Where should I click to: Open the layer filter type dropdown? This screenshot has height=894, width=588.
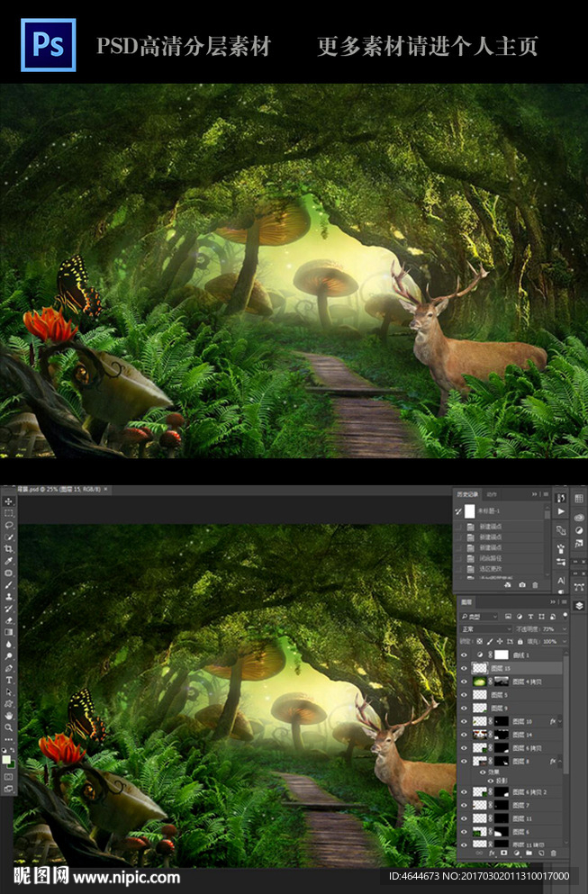[x=480, y=617]
